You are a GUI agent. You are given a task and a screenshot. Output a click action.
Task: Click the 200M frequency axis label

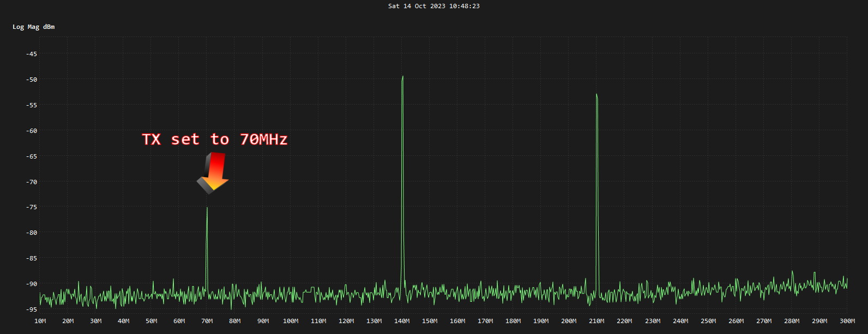tap(569, 321)
